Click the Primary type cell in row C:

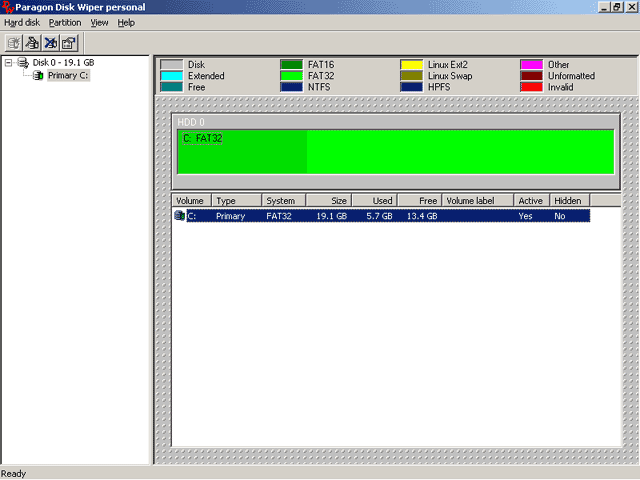[230, 216]
